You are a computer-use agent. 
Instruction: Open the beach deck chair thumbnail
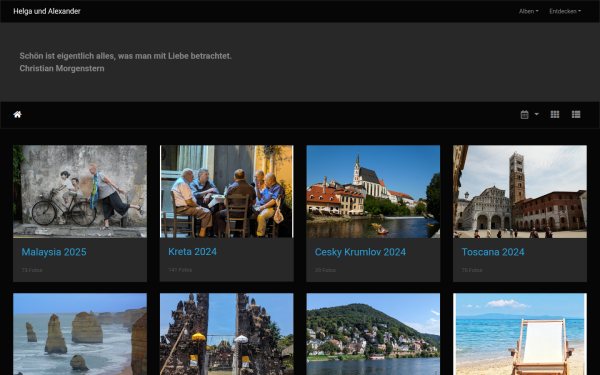pos(520,334)
